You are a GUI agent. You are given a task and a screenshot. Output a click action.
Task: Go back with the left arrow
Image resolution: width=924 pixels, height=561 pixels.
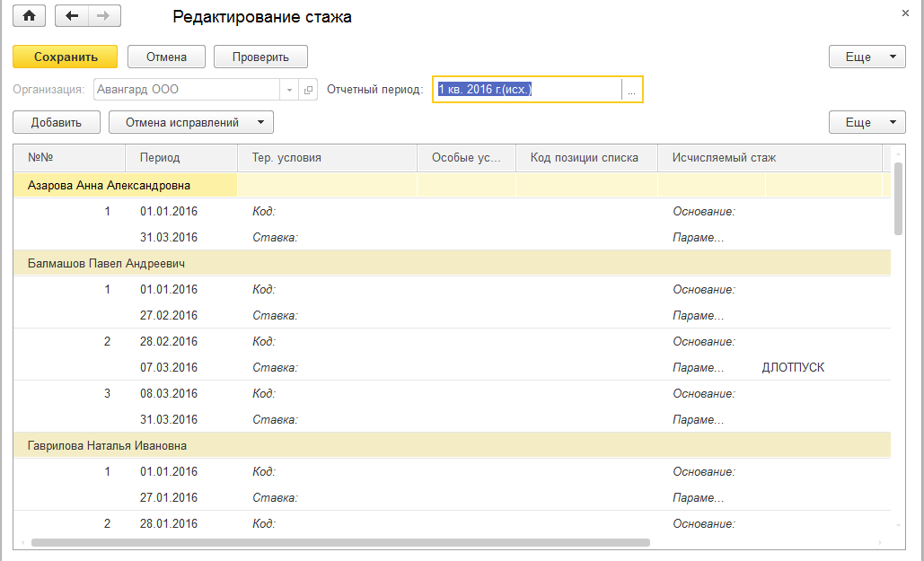(72, 16)
